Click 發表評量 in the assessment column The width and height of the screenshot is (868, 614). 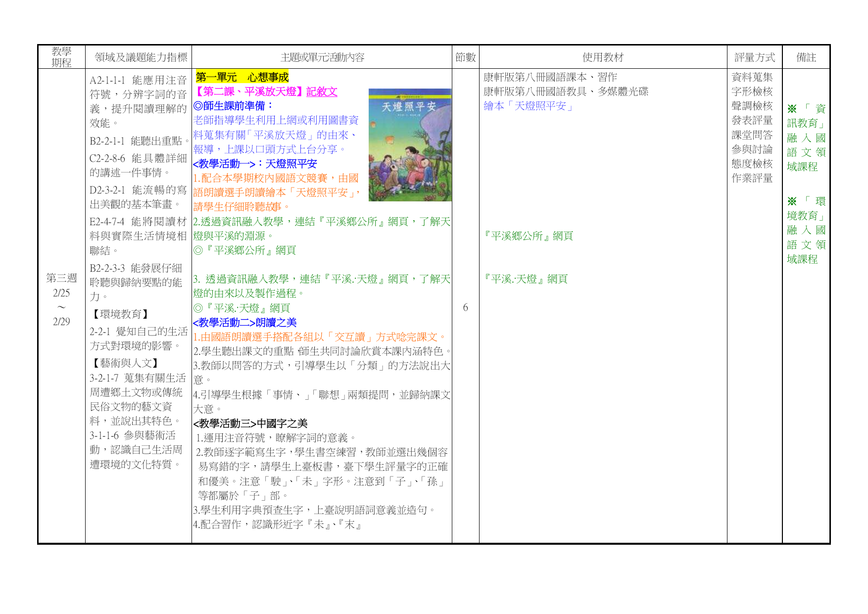752,120
